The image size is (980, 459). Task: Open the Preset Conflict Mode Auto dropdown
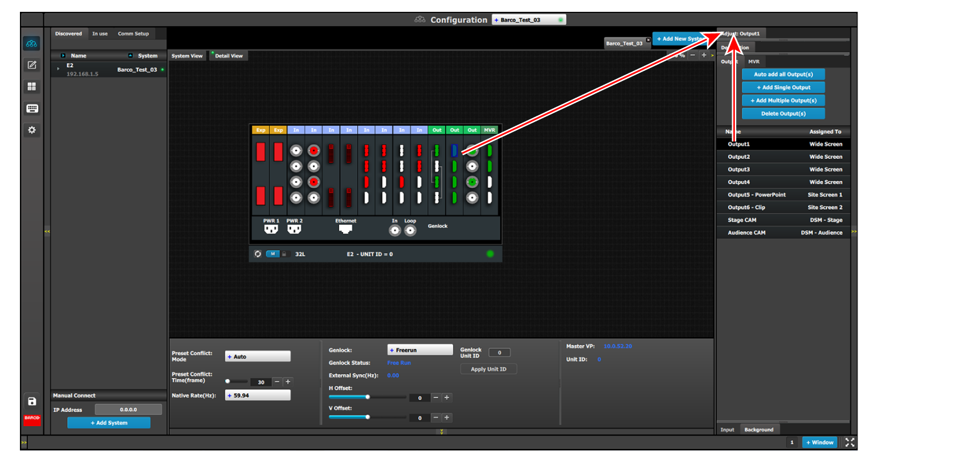point(258,356)
